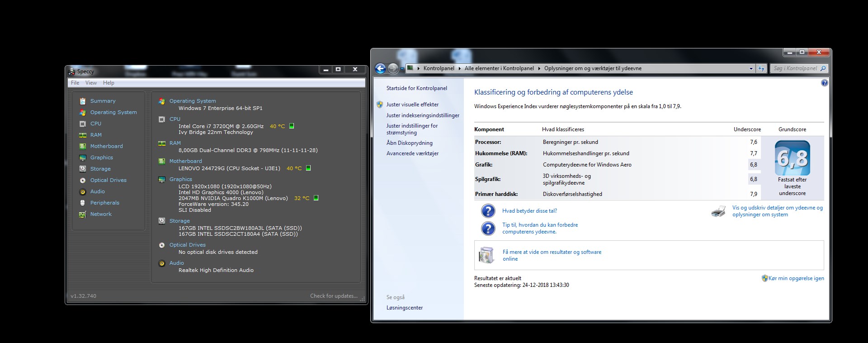Click the magnifier icon in Søg i Kontrolpanel box
The width and height of the screenshot is (868, 343).
(x=823, y=68)
